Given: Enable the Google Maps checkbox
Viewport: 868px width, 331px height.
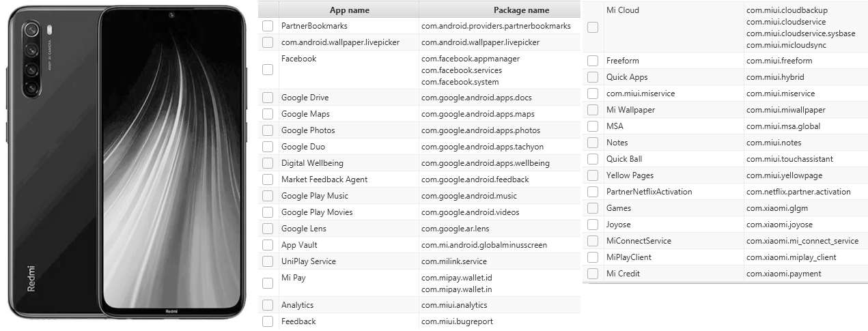Looking at the screenshot, I should click(268, 114).
